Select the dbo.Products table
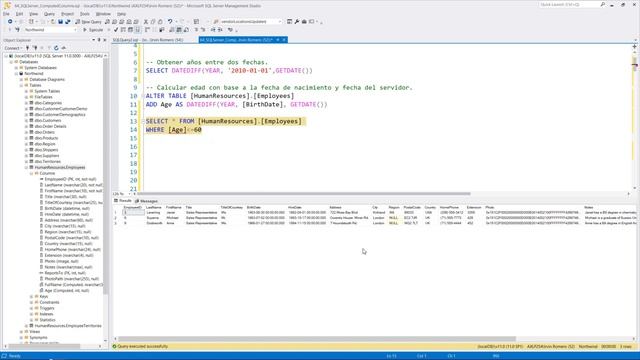The height and width of the screenshot is (360, 640). [46, 138]
